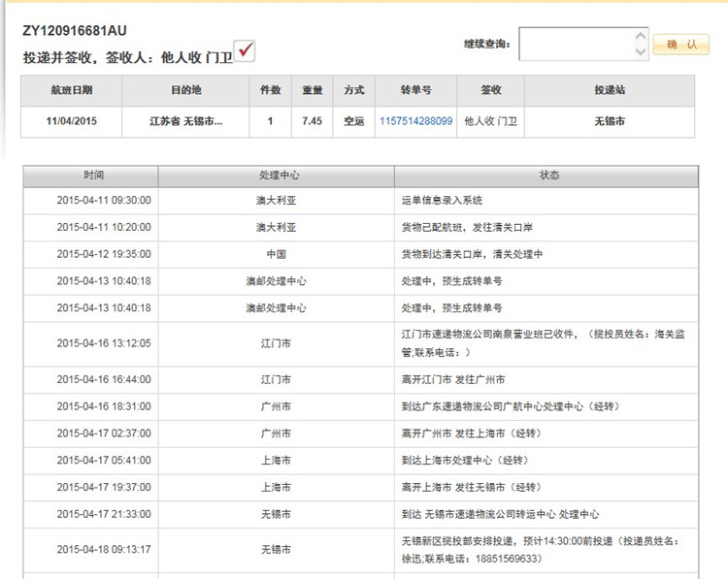This screenshot has width=728, height=579.
Task: Click the 确认 confirm button
Action: click(680, 45)
